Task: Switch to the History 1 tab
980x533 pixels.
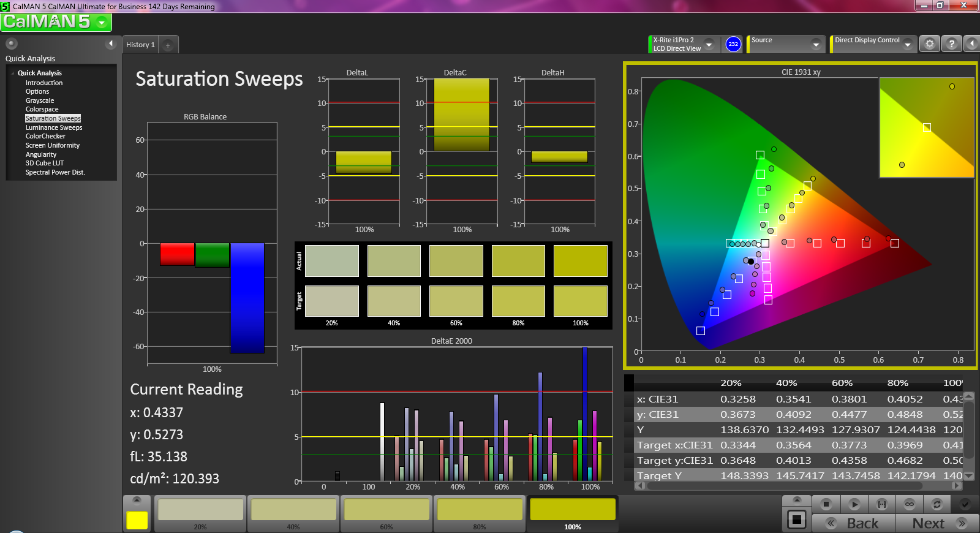Action: tap(140, 45)
